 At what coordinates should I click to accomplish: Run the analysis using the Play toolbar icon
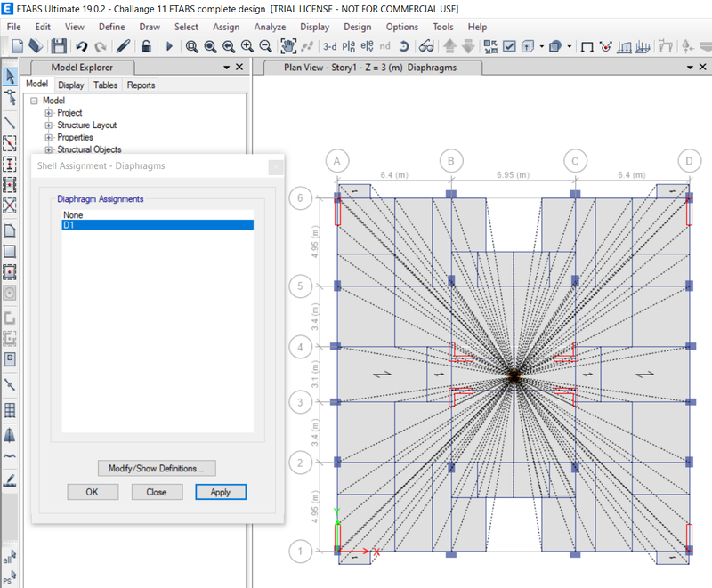coord(170,45)
